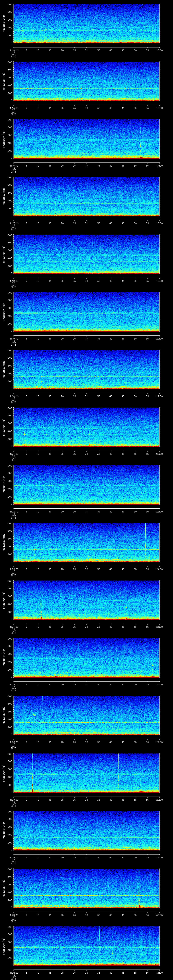Pick the spectrogram panel starting at 1:25:00
173x980 pixels.
(87, 657)
